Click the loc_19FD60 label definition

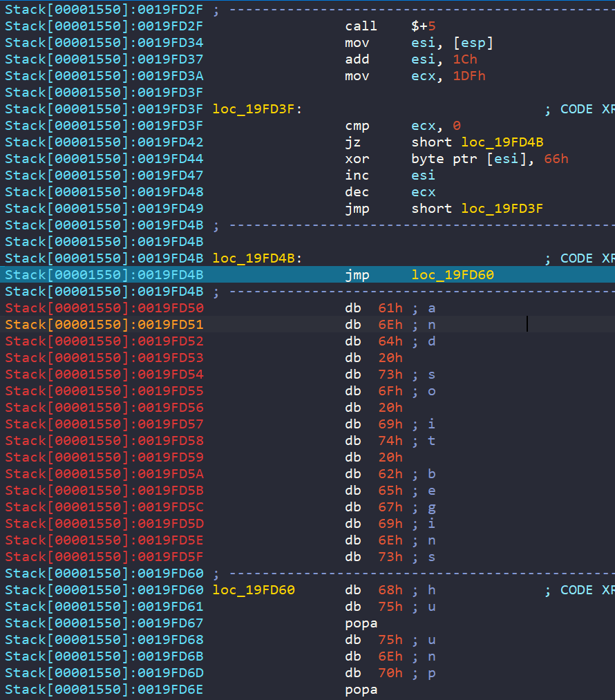tap(254, 589)
